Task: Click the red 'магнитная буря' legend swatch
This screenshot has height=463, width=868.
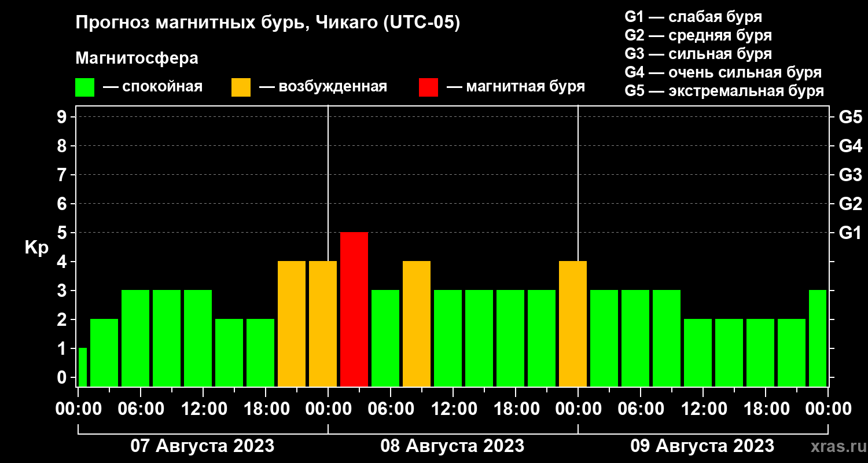Action: coord(428,87)
